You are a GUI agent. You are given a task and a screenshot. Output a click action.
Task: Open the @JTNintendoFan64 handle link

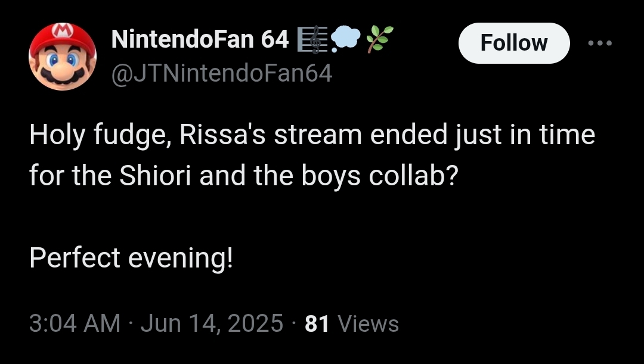coord(222,74)
